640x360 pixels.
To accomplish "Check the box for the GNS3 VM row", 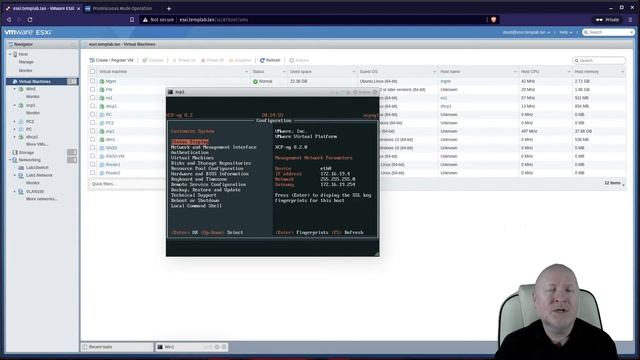I will click(93, 147).
